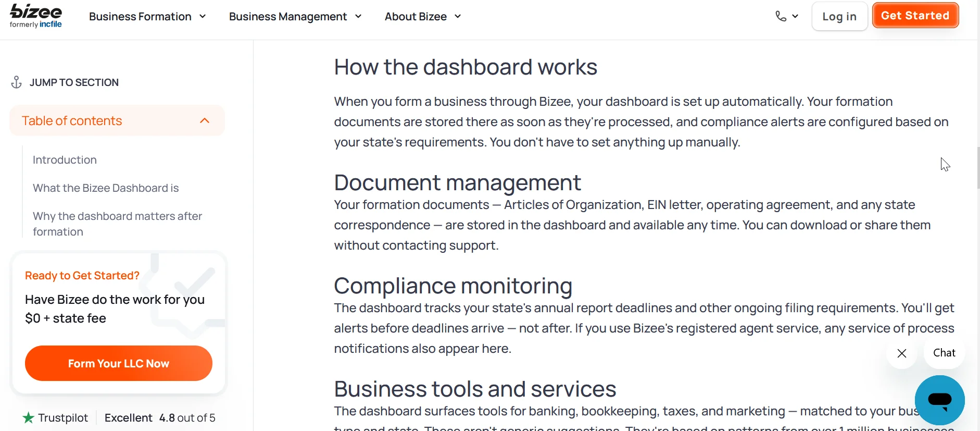This screenshot has height=431, width=980.
Task: Open the phone contact icon
Action: point(781,16)
